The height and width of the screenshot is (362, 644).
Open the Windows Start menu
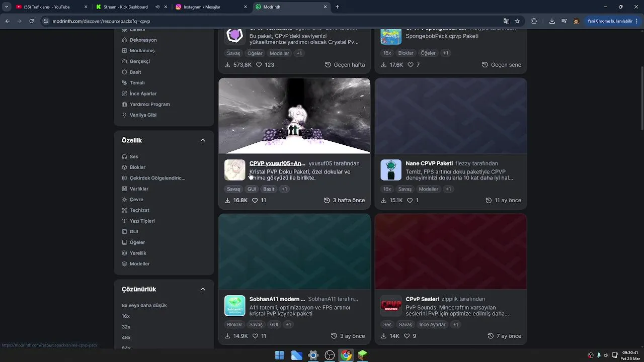coord(279,355)
